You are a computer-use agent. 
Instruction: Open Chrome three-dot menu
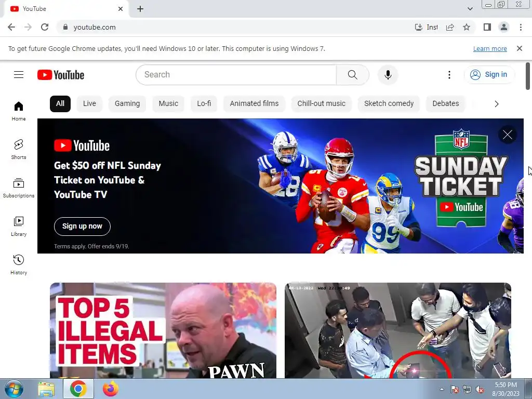point(521,27)
